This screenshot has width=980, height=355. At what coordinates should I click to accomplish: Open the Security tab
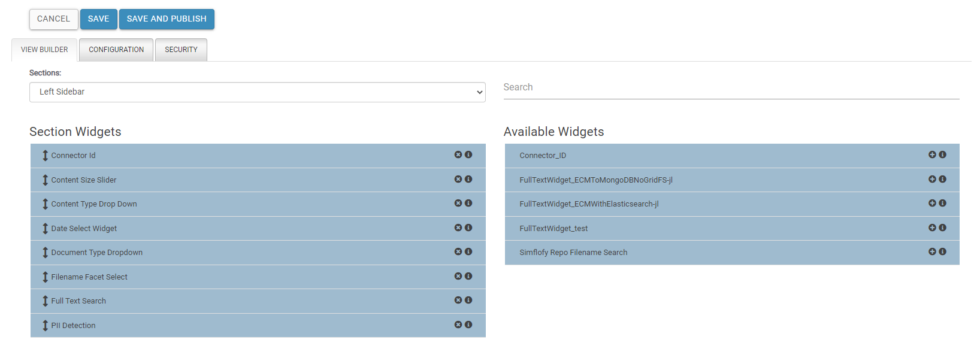181,50
